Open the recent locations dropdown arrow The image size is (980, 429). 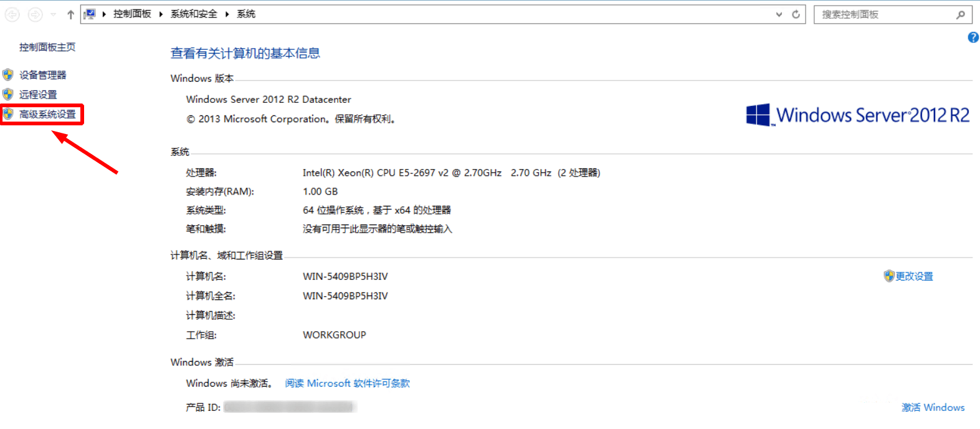[x=53, y=14]
